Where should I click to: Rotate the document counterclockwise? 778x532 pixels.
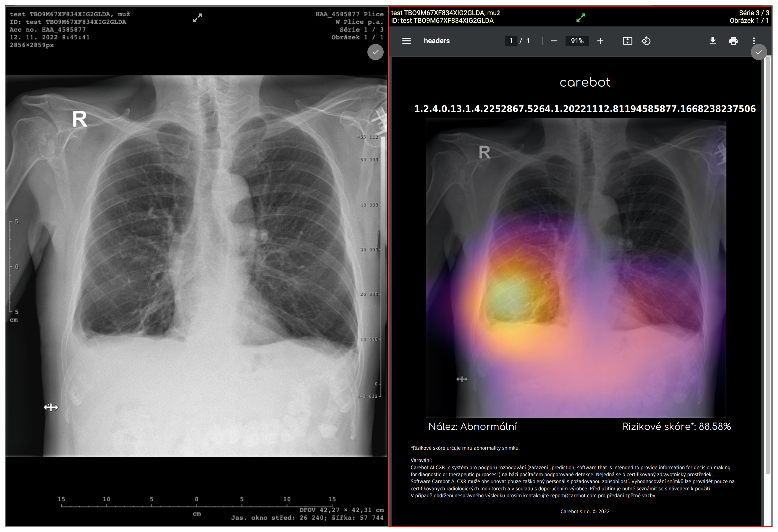646,41
